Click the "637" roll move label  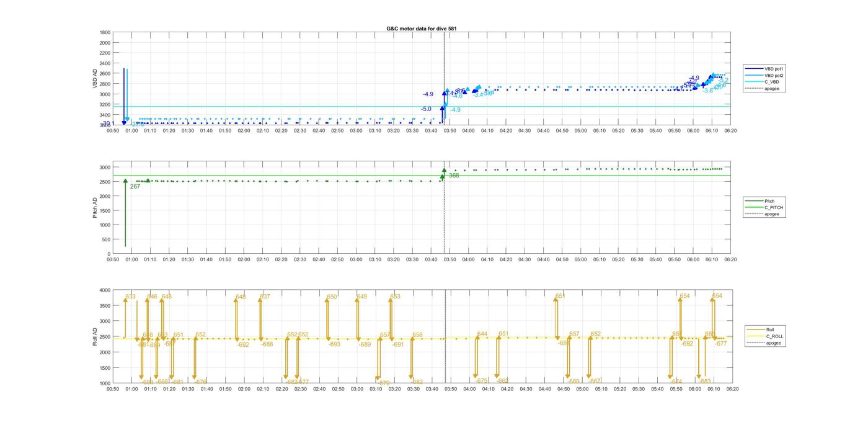tap(265, 297)
